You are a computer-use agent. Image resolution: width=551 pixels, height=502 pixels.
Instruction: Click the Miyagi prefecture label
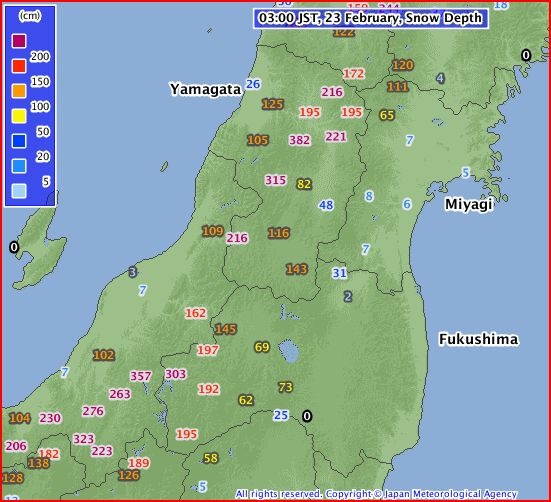(468, 204)
